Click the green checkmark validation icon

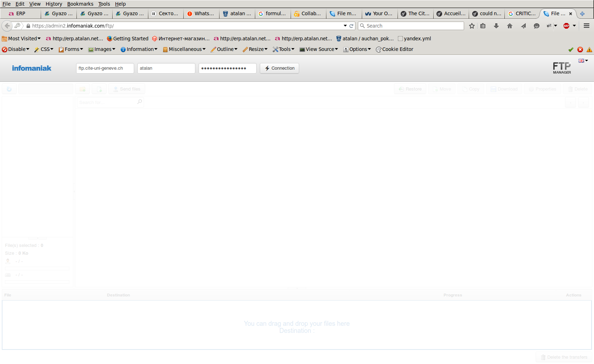tap(571, 50)
